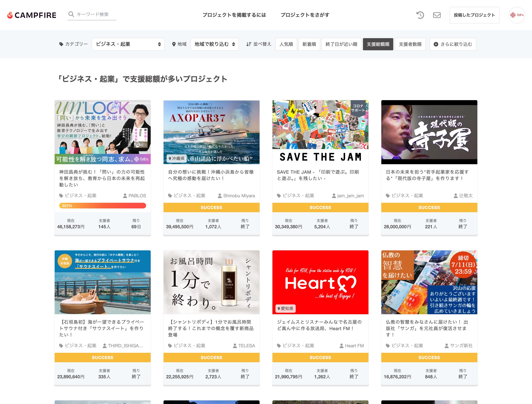Open 地域で絞り込む region dropdown
This screenshot has width=532, height=404.
[x=214, y=44]
